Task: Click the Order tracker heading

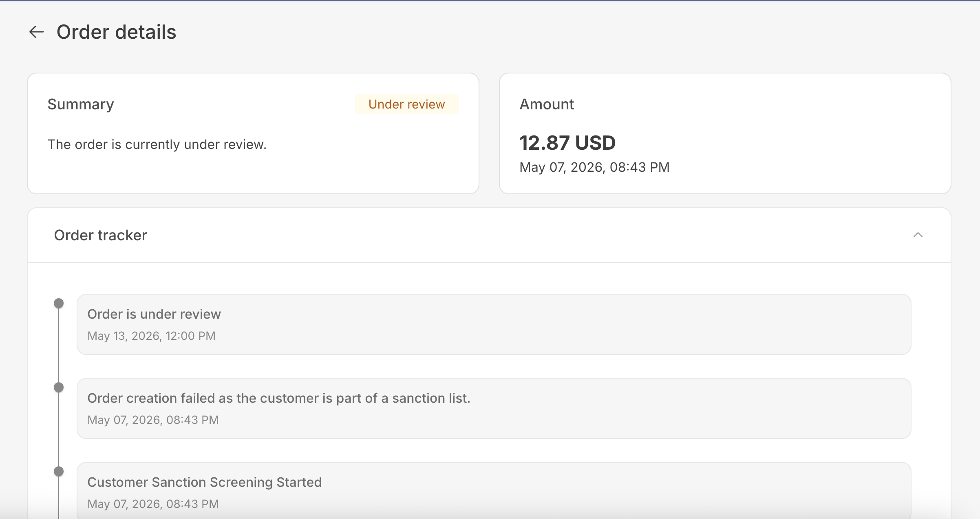Action: point(101,235)
